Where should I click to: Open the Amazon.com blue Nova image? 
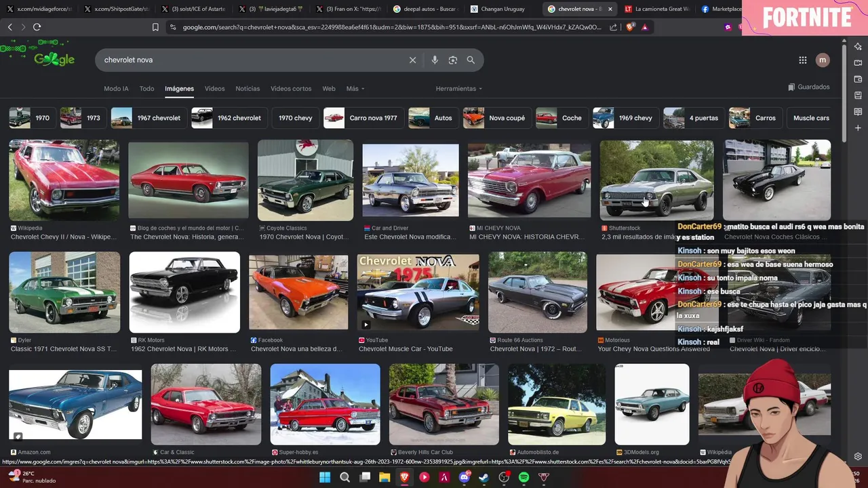tap(75, 404)
